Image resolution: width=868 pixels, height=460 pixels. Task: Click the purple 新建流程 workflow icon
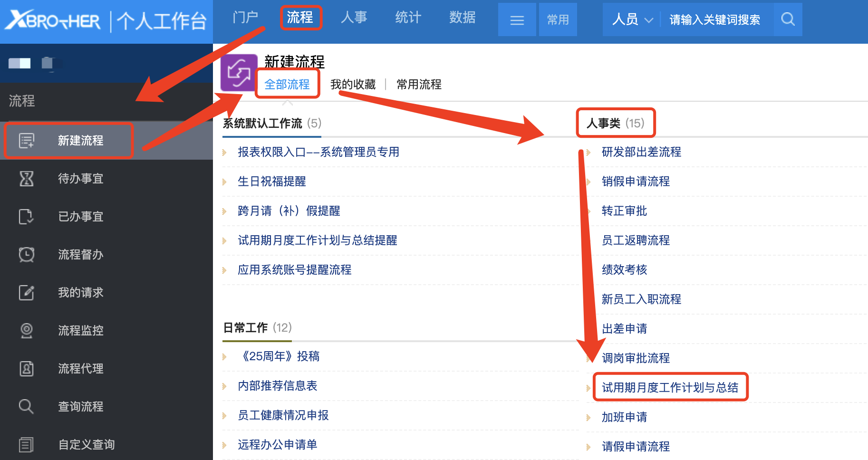pyautogui.click(x=239, y=73)
